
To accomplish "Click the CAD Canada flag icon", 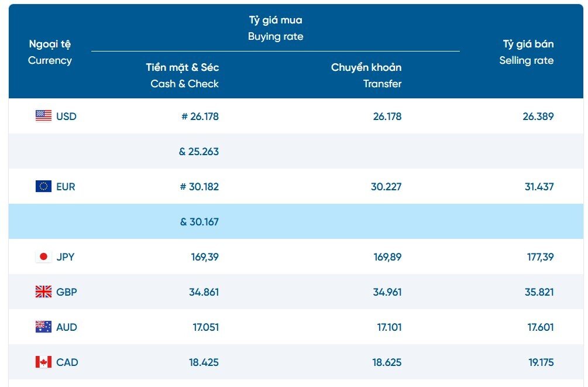I will click(43, 362).
